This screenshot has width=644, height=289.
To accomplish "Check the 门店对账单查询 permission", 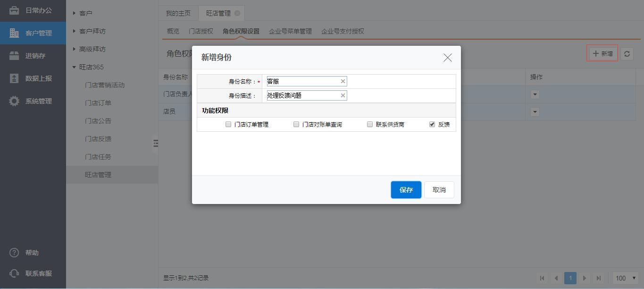I will pos(296,124).
